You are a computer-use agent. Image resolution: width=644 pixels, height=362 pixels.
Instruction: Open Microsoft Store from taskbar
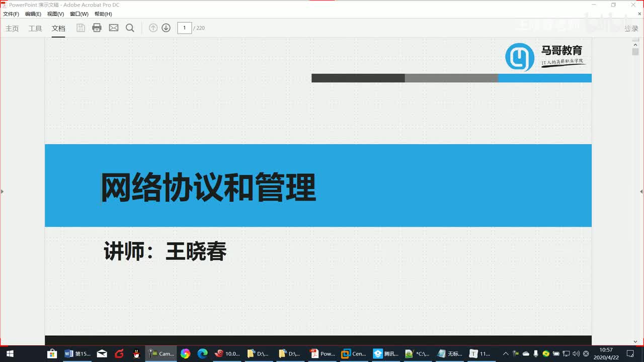pyautogui.click(x=52, y=353)
